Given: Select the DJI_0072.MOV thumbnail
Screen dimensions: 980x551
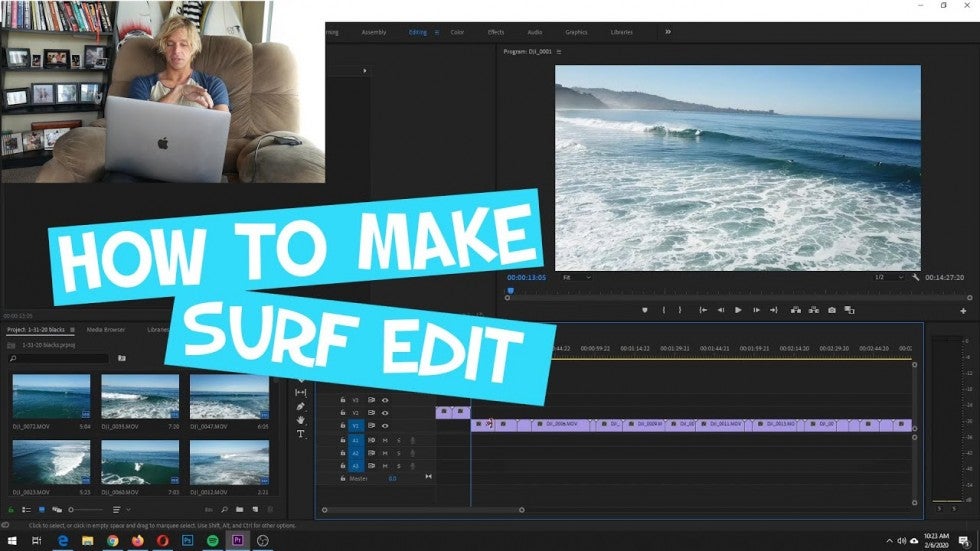Looking at the screenshot, I should 51,396.
